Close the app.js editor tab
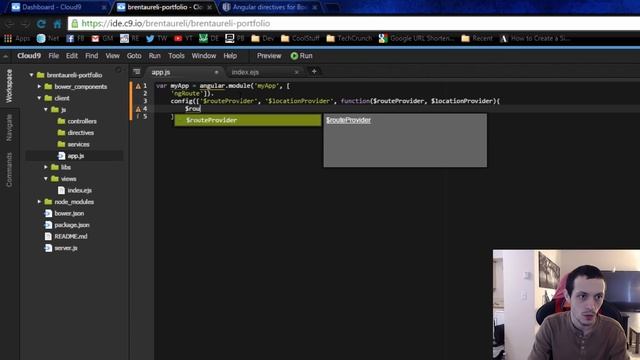This screenshot has height=360, width=640. click(216, 72)
